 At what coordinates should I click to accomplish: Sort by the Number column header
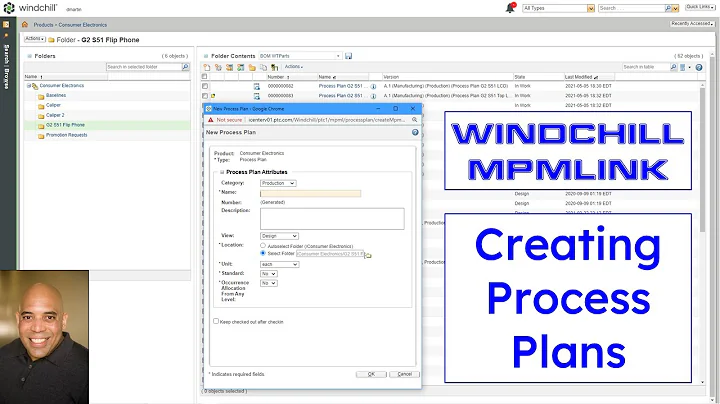pos(277,77)
